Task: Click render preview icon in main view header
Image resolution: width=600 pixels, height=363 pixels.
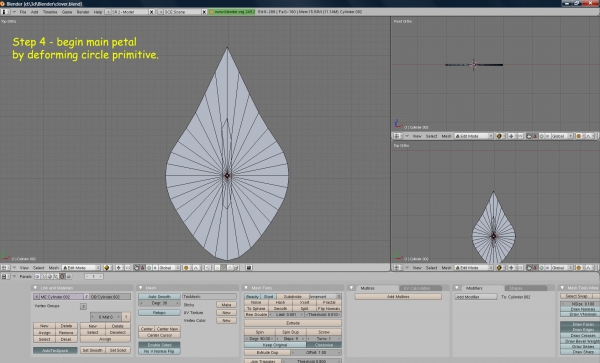Action: coord(249,268)
